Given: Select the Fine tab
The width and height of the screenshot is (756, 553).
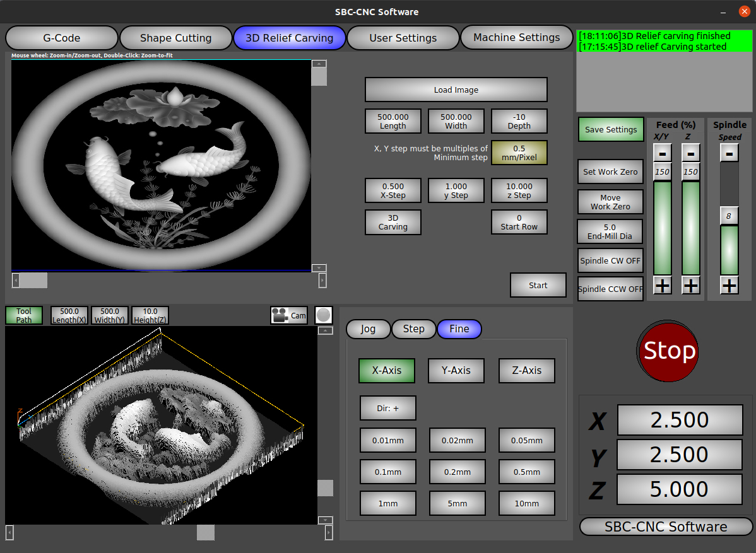Looking at the screenshot, I should 459,329.
